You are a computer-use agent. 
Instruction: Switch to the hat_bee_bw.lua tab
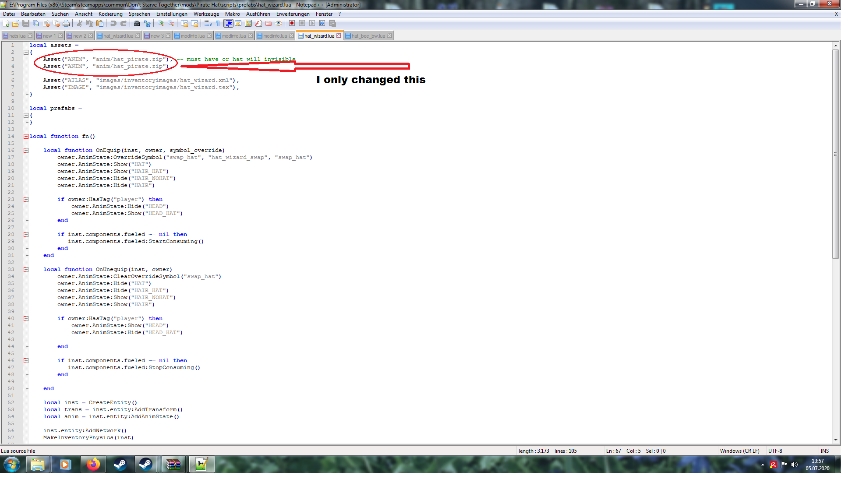point(368,36)
